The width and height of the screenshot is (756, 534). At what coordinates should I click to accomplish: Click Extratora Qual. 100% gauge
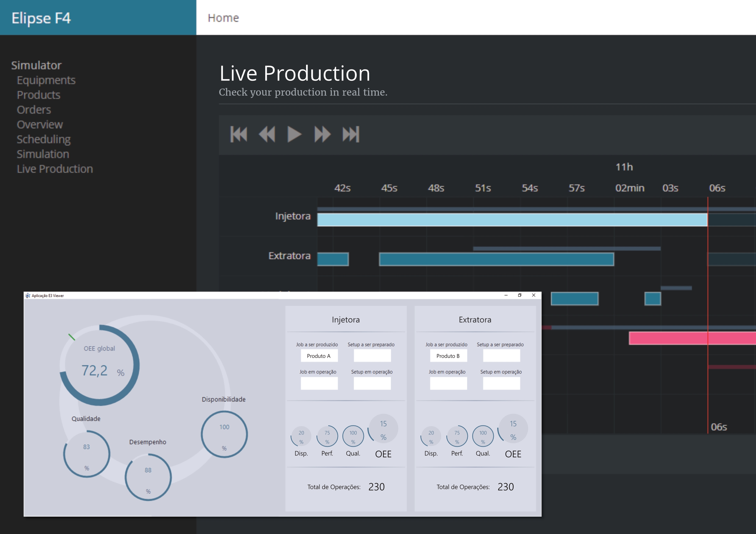pos(483,437)
